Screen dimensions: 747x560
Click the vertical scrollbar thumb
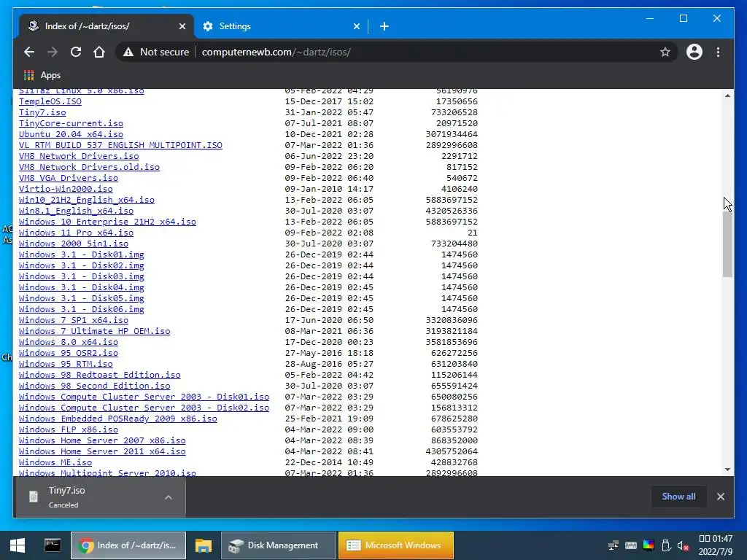tap(727, 244)
